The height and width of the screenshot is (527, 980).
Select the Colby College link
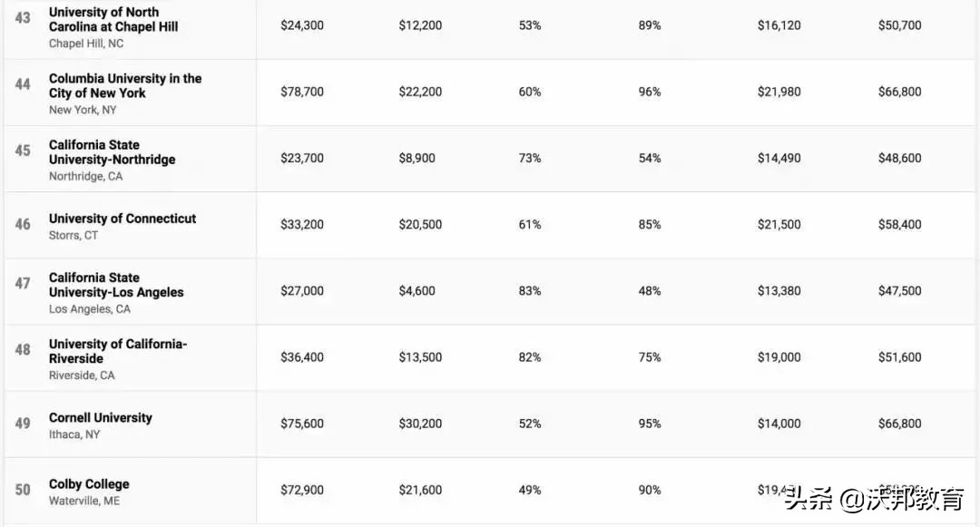pyautogui.click(x=89, y=484)
